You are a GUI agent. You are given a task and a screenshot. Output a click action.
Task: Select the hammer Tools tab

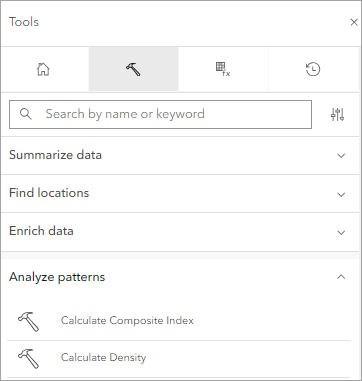[x=133, y=69]
